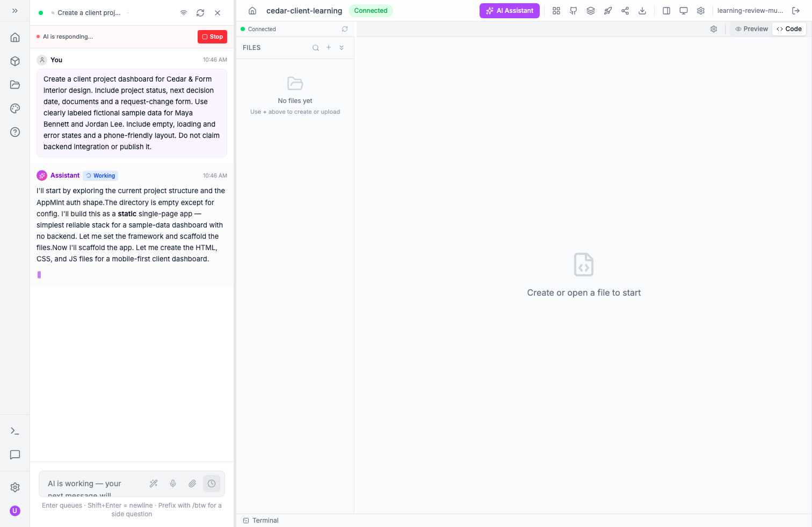Toggle the AI Assistant panel button

click(509, 11)
